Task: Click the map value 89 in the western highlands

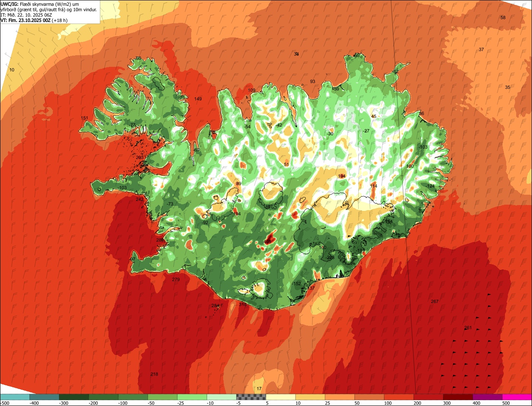Action: [x=239, y=184]
